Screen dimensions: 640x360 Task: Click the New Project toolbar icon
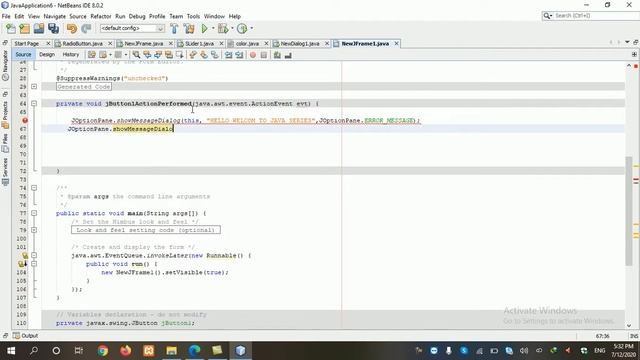pos(24,29)
